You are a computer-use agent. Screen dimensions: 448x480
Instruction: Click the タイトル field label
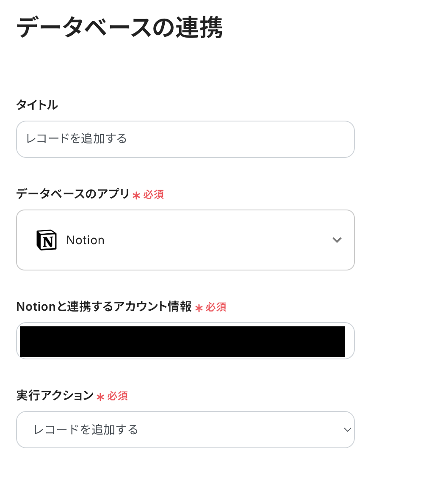pyautogui.click(x=37, y=105)
